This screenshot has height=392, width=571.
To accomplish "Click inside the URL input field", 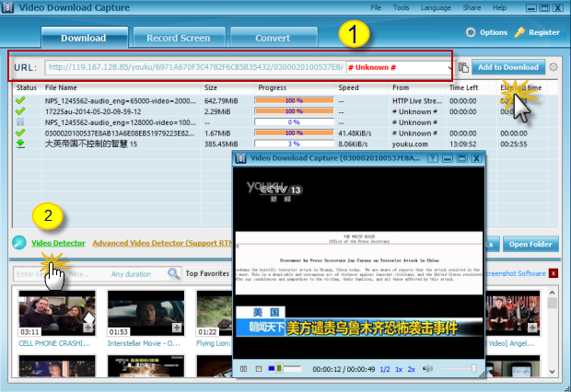I will tap(195, 67).
